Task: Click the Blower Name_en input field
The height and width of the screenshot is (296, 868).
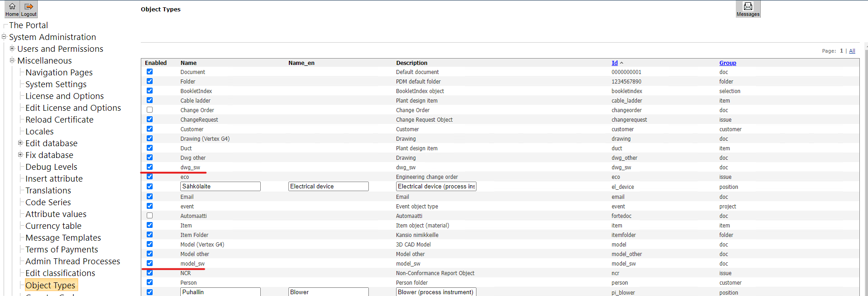Action: 328,292
